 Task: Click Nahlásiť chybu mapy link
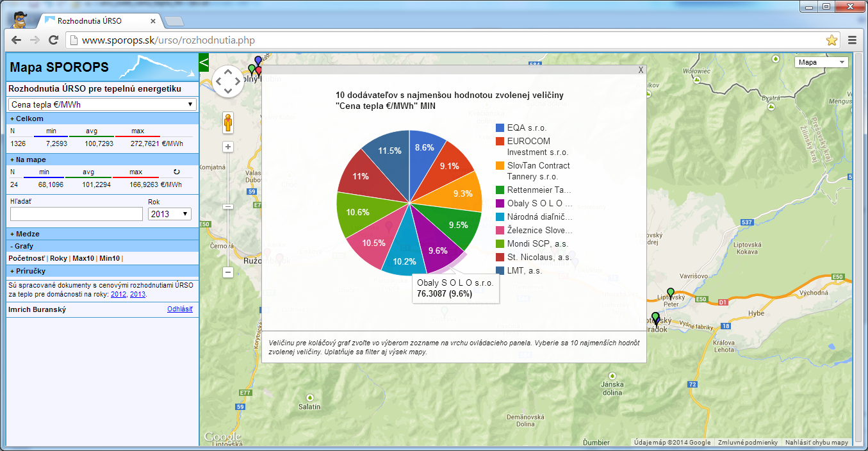tap(817, 443)
